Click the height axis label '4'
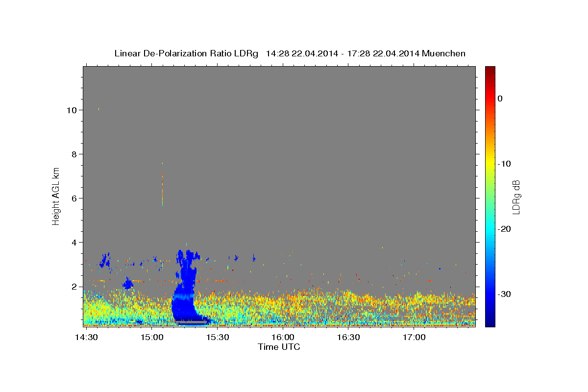This screenshot has width=588, height=392. coord(74,243)
